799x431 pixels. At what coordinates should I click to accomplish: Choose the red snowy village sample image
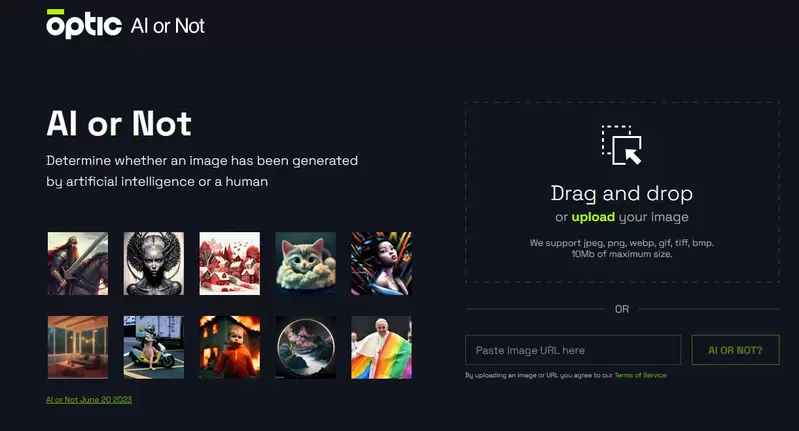tap(230, 263)
